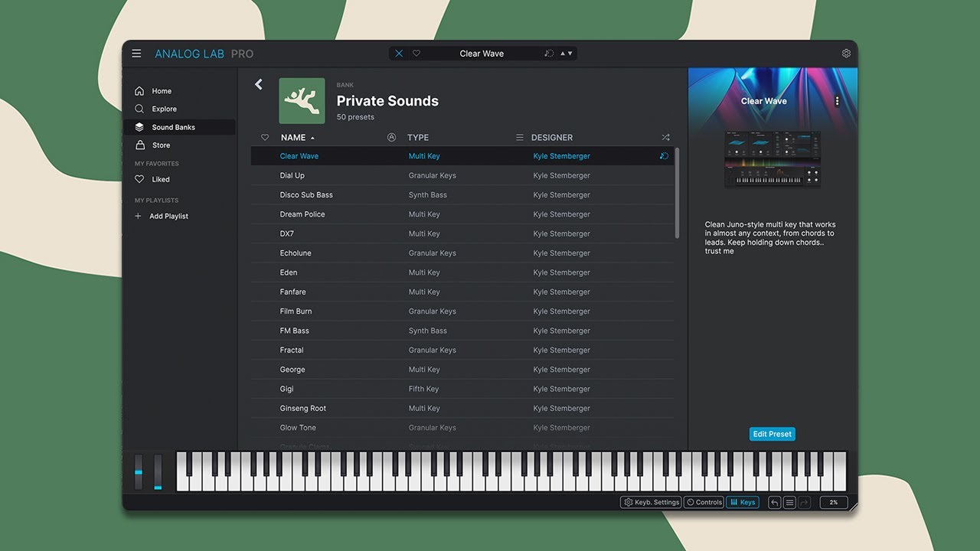The width and height of the screenshot is (980, 551).
Task: Click the sound preview icon in top preset bar
Action: (x=549, y=54)
